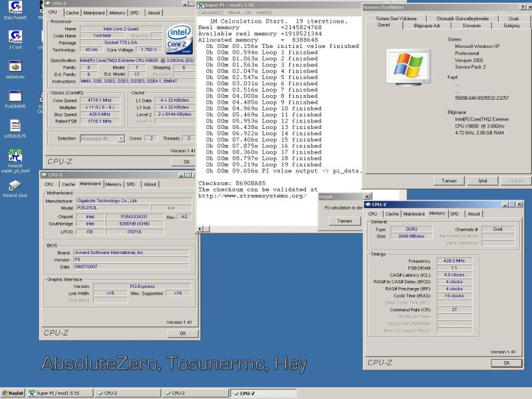The height and width of the screenshot is (399, 532).
Task: Click the left arrow of Super PI's horizontal scrollbar
Action: [x=199, y=229]
